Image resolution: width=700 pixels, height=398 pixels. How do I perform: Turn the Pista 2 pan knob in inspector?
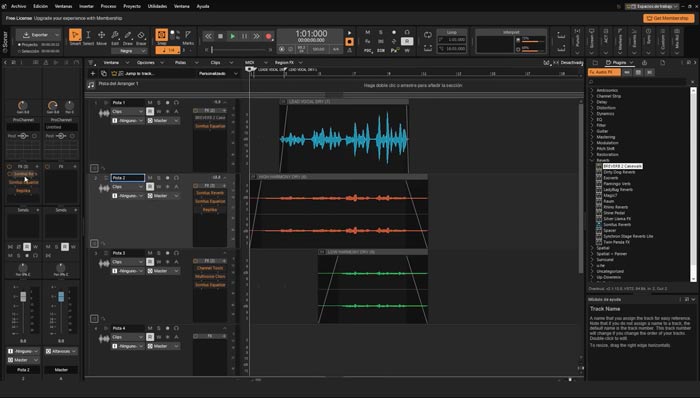click(x=23, y=268)
